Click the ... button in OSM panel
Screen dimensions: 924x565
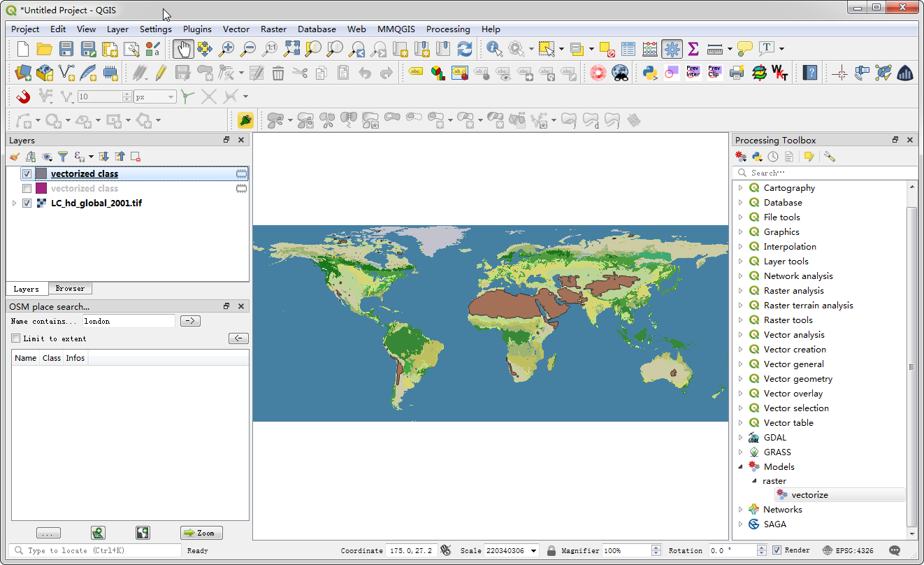48,533
